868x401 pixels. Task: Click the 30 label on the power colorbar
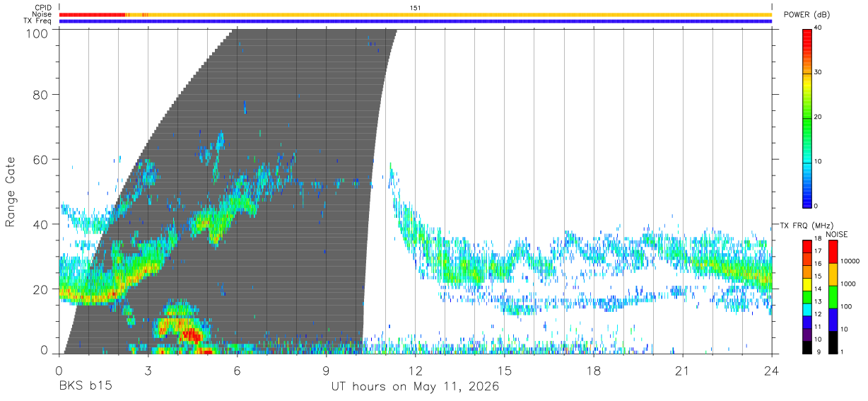[819, 73]
